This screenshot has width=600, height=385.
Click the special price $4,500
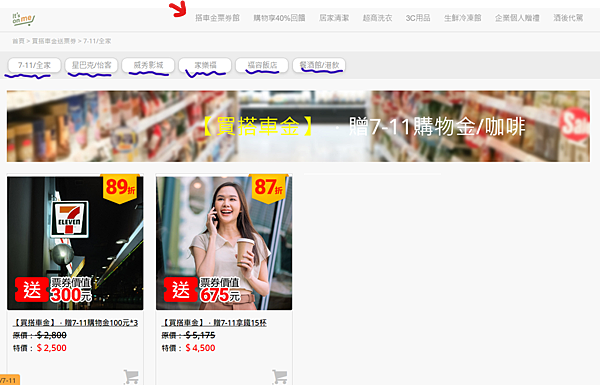(x=201, y=348)
